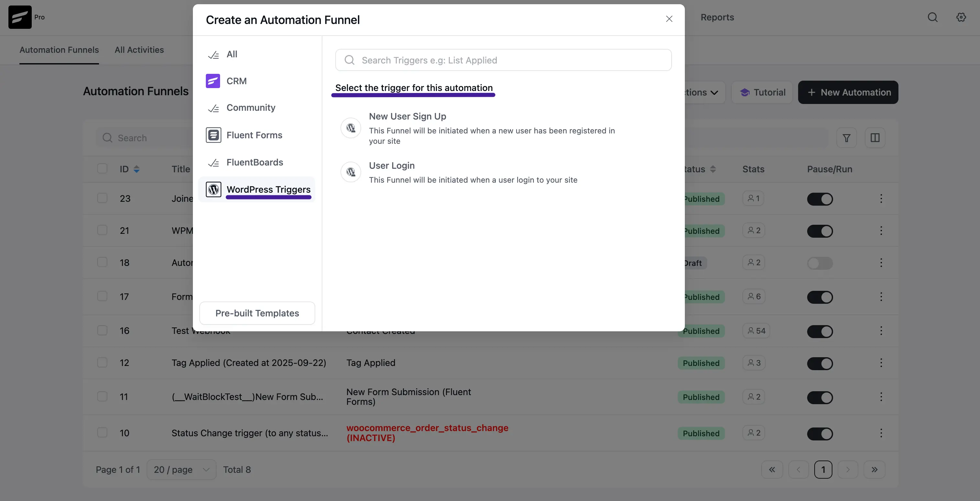Open row actions menu for funnel 10
This screenshot has height=501, width=980.
point(881,433)
